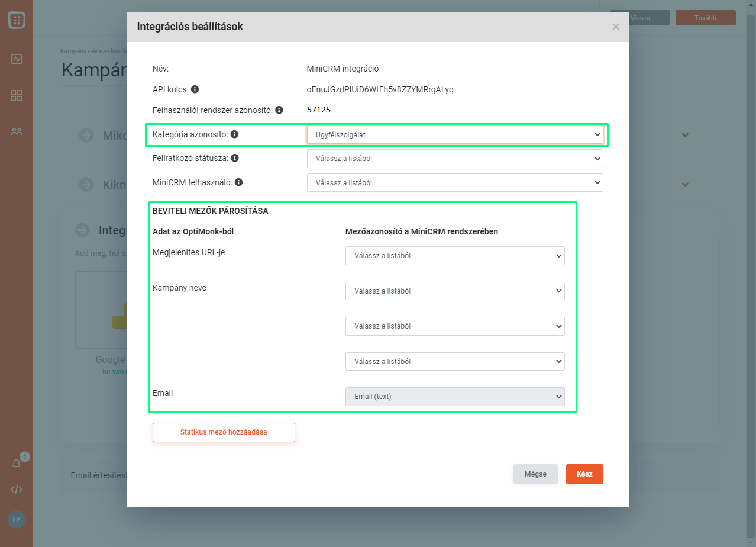Click the info icon beside API kulcs
756x547 pixels.
pyautogui.click(x=195, y=89)
